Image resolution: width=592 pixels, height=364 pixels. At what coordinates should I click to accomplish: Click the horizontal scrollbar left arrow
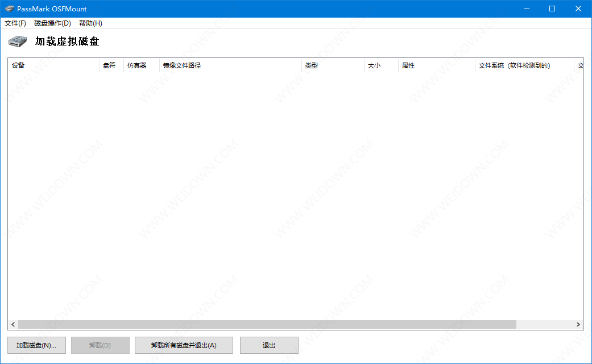tap(13, 324)
